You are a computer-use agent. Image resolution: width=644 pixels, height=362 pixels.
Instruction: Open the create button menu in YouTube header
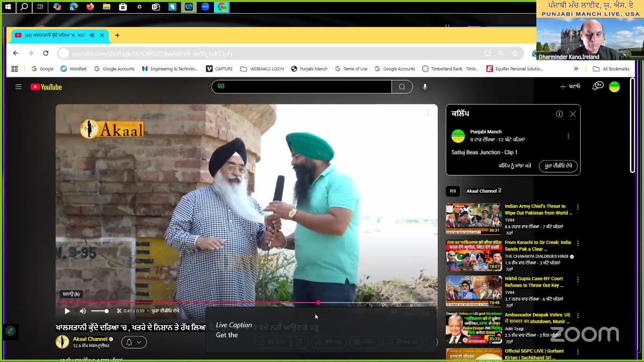[x=570, y=86]
